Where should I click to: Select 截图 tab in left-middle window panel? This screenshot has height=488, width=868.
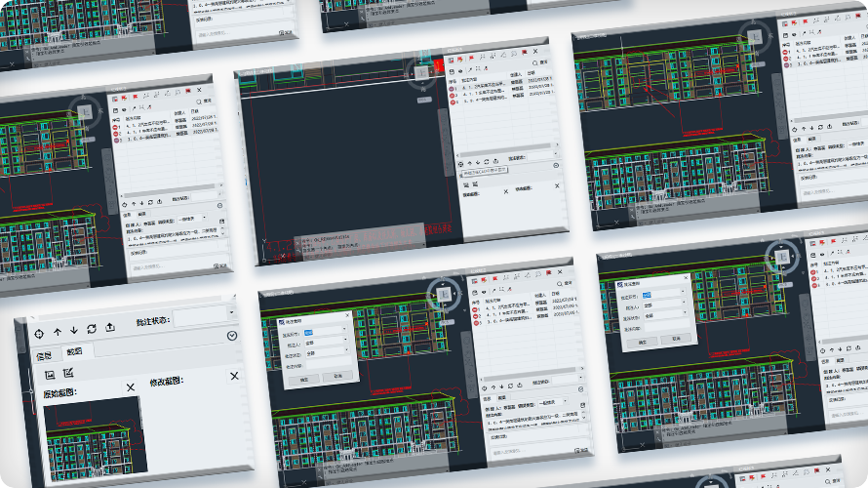pos(142,214)
